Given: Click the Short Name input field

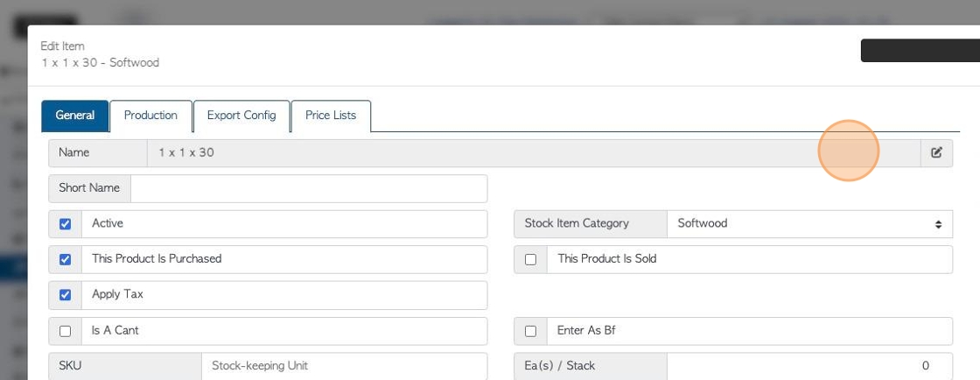Looking at the screenshot, I should click(309, 188).
